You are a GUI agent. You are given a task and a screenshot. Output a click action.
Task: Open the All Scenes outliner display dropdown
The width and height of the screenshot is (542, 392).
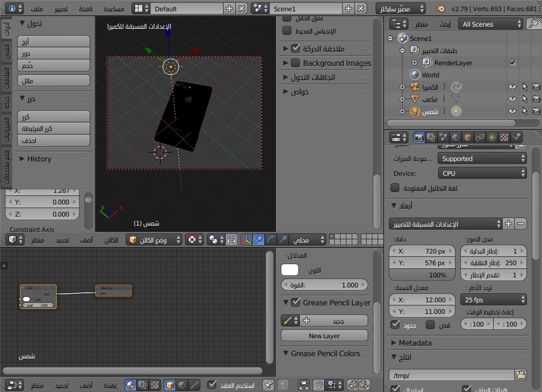pos(491,24)
